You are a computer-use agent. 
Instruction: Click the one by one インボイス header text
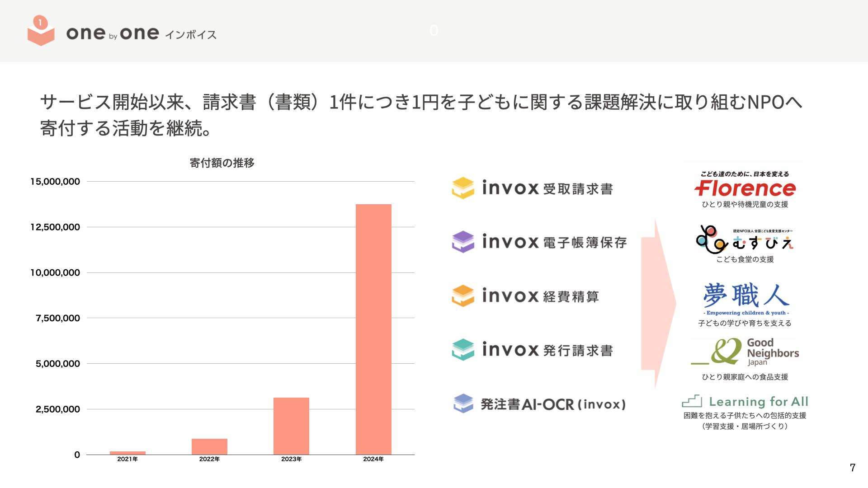click(141, 33)
